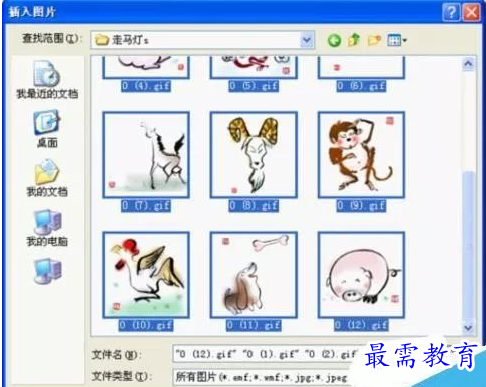Select the rooster thumbnail 0 (10).gif

click(146, 275)
